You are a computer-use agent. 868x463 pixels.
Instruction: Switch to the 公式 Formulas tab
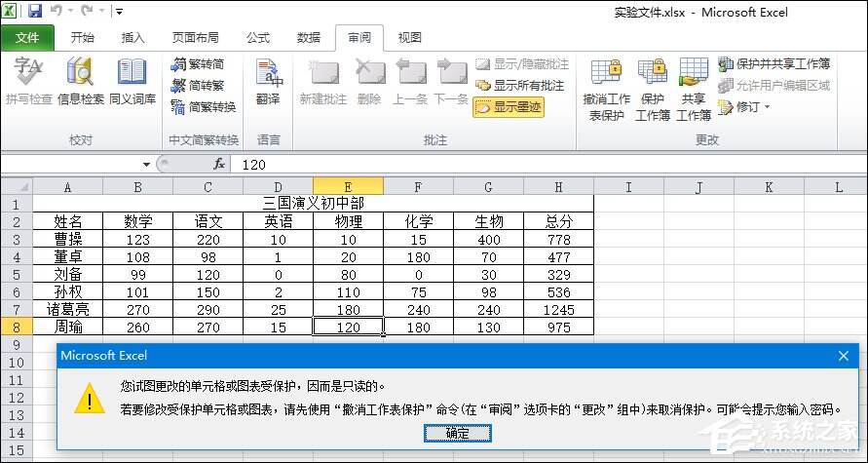(258, 38)
